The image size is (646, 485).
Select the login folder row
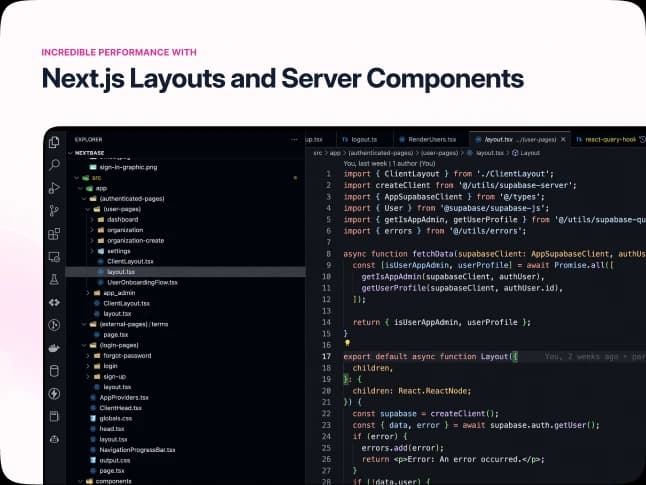pyautogui.click(x=186, y=366)
